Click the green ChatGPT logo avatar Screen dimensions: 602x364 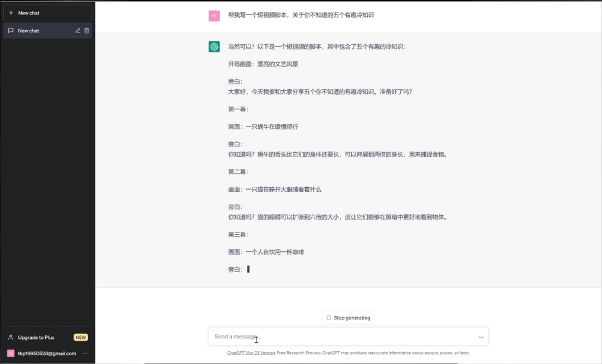(x=214, y=47)
